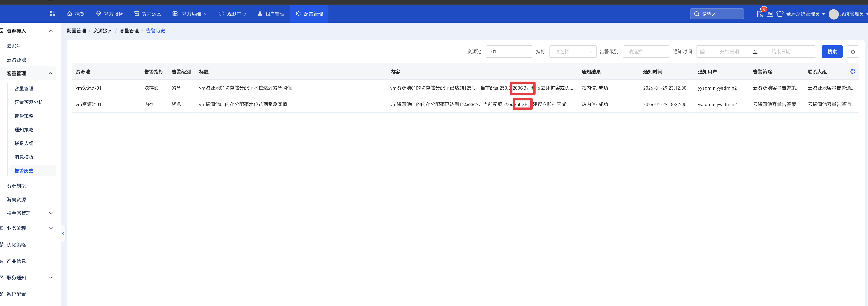868x306 pixels.
Task: Open the theme skin shirt icon
Action: point(779,14)
